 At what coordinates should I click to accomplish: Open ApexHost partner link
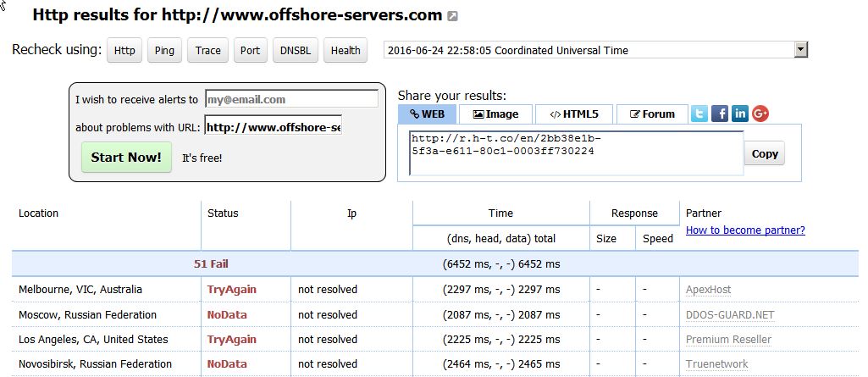[x=708, y=290]
